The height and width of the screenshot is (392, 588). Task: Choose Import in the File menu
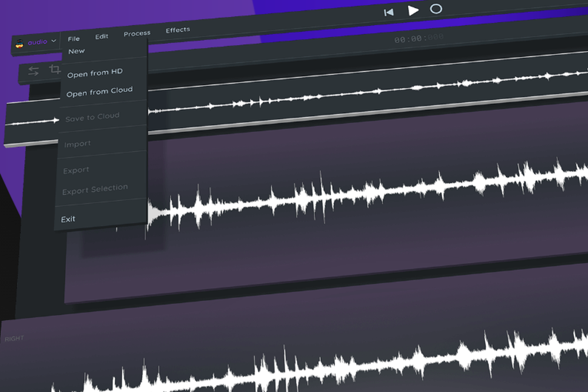click(x=77, y=144)
